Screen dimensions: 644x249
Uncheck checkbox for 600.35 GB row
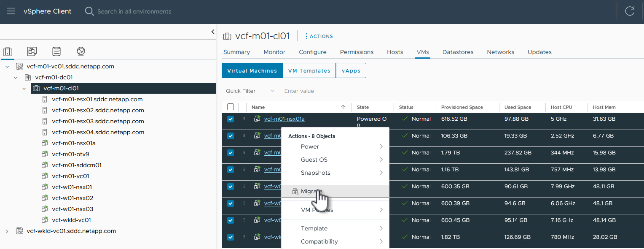(x=230, y=187)
